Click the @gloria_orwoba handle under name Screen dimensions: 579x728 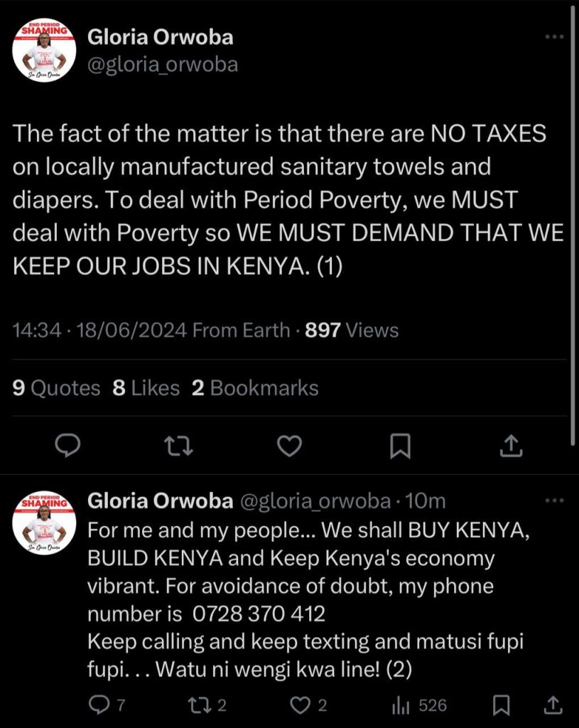pyautogui.click(x=163, y=65)
